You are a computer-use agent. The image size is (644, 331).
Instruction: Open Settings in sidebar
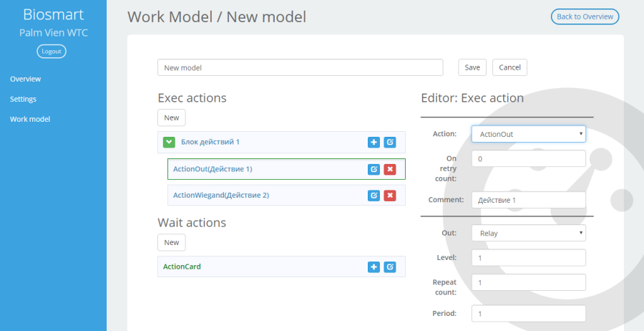coord(23,99)
